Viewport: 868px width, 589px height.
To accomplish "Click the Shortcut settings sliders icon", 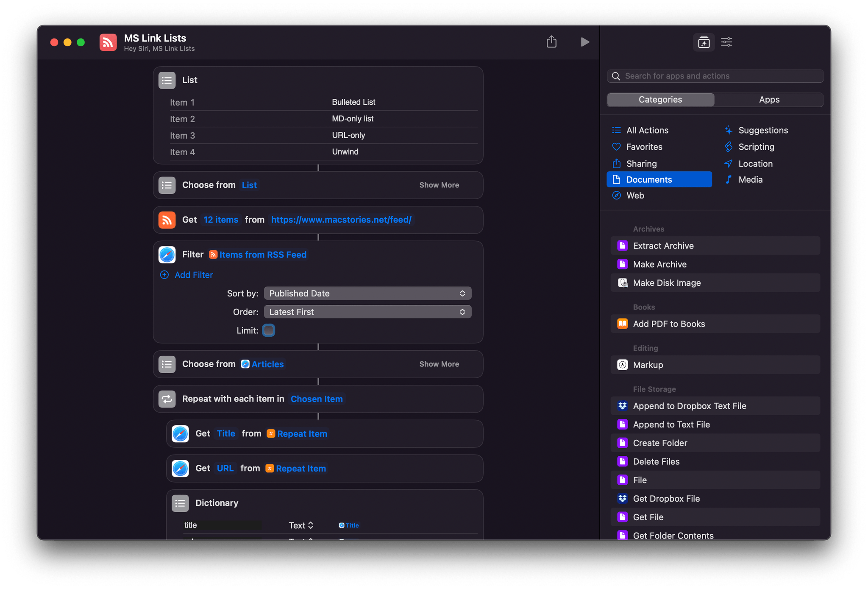I will pos(727,42).
